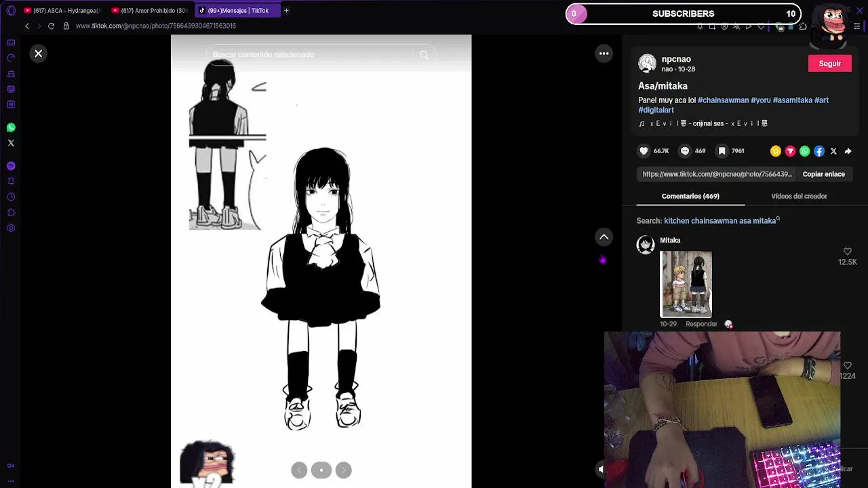Viewport: 868px width, 488px height.
Task: Switch to ASCA - Hydrangea YouTube tab
Action: (x=62, y=11)
